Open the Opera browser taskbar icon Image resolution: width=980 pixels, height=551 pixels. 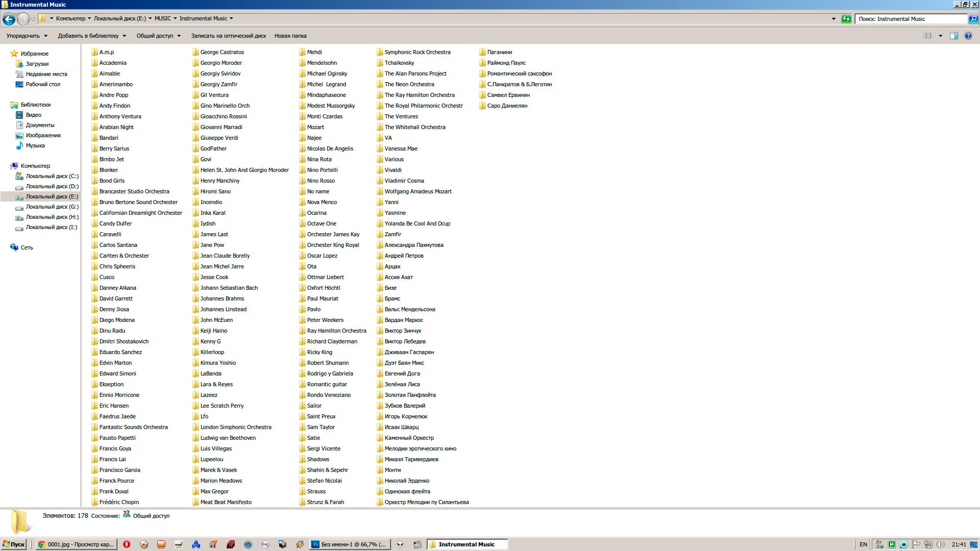tap(127, 544)
